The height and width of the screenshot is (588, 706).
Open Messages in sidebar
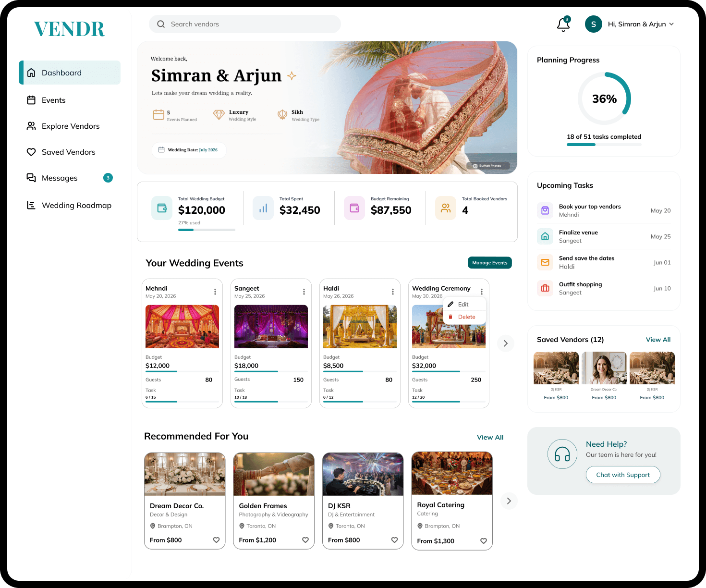(70, 178)
